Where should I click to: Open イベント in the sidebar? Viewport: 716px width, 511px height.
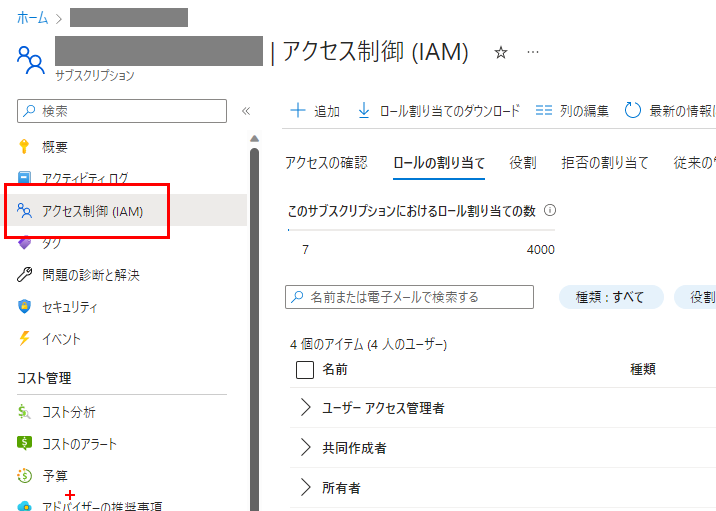point(61,339)
